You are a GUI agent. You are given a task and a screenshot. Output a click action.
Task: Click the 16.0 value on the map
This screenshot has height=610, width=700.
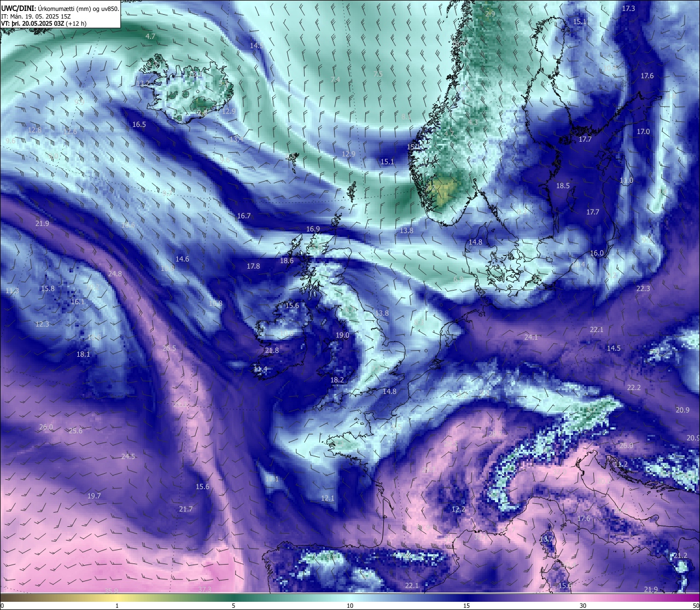(x=597, y=253)
